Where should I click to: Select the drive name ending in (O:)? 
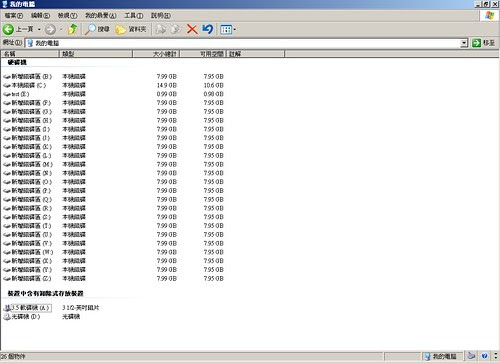tap(32, 182)
